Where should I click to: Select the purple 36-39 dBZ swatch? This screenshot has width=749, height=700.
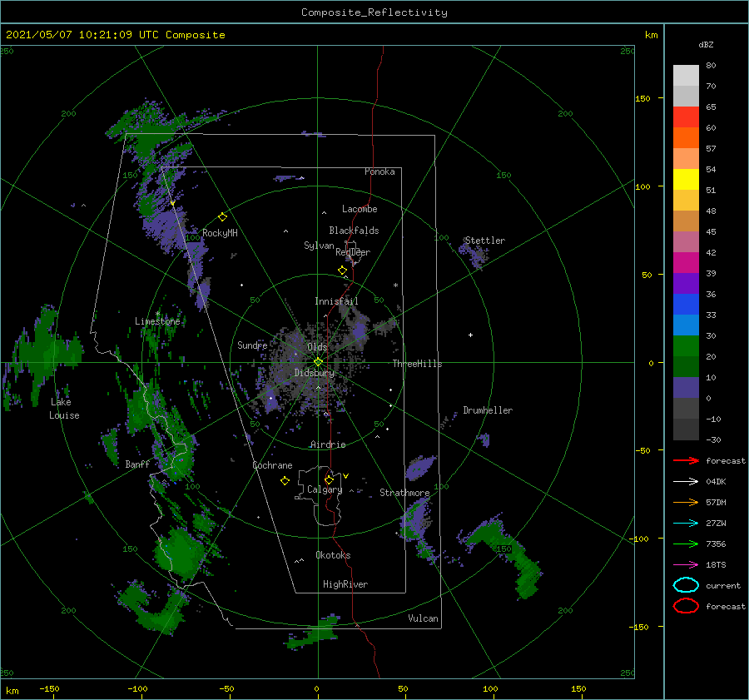click(x=686, y=283)
